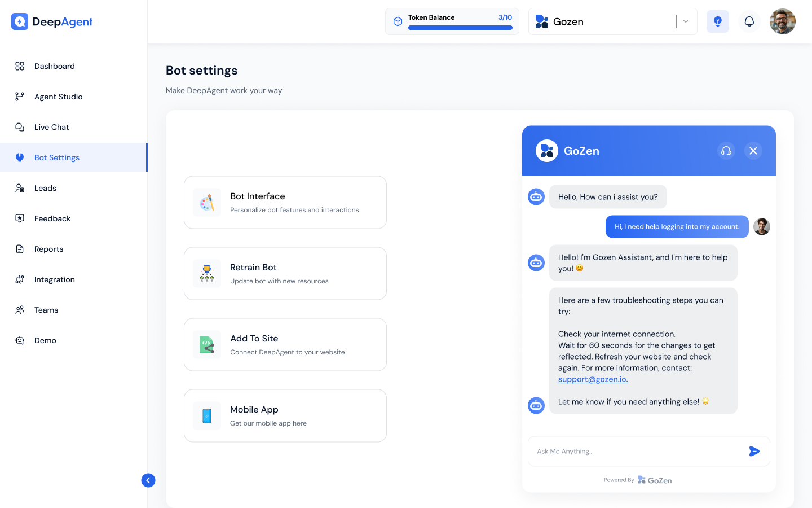Open the Leads page
The width and height of the screenshot is (812, 508).
[x=73, y=188]
